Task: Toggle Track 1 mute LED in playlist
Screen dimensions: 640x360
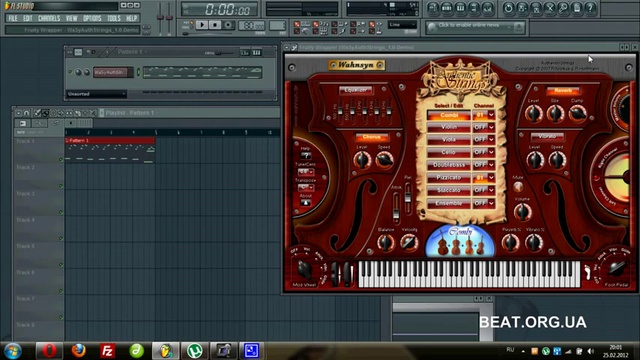Action: [61, 160]
